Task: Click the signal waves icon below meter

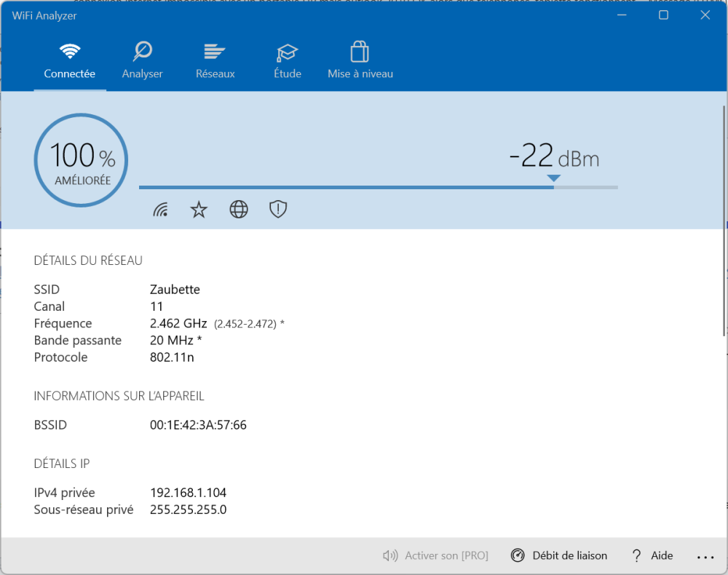Action: (161, 210)
